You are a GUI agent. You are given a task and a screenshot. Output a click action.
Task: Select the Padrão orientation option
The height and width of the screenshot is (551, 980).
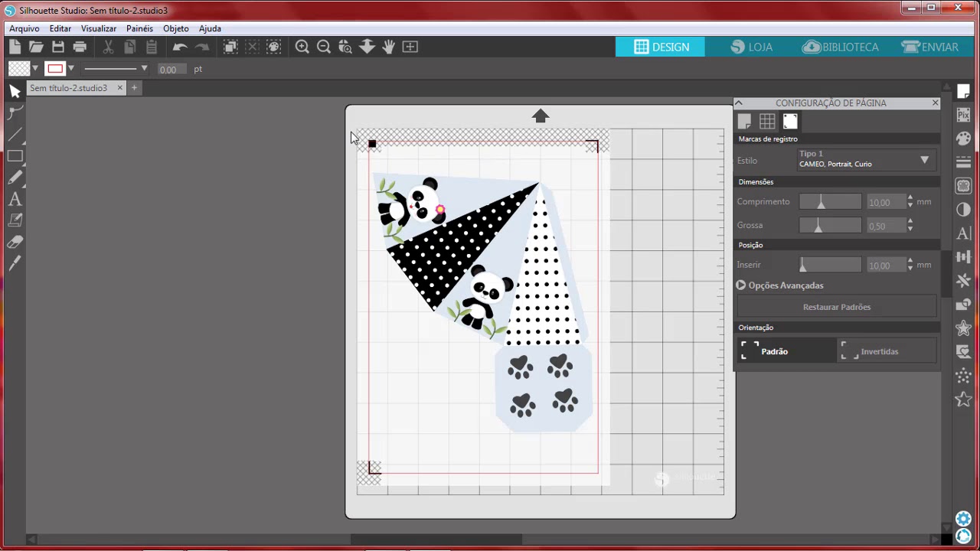pos(787,351)
